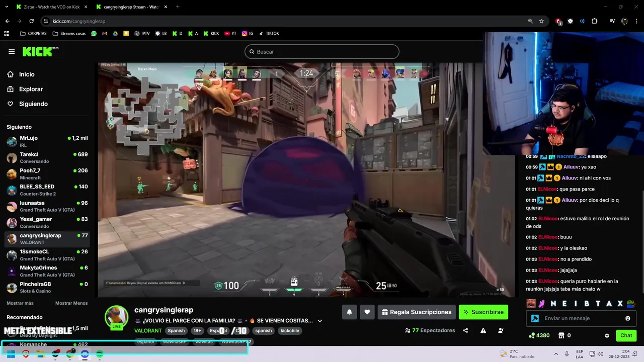Open Pooh7_7's Minecraft channel
This screenshot has height=362, width=644.
point(47,174)
